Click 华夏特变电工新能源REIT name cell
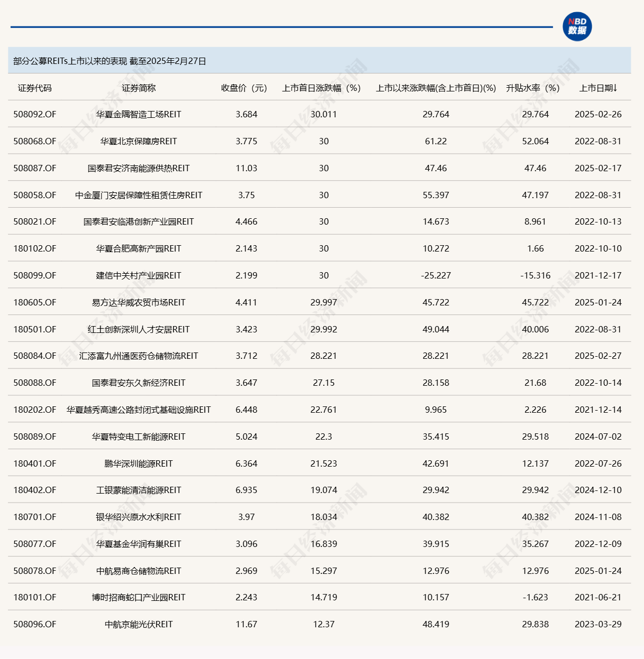Viewport: 644px width, 659px height. pyautogui.click(x=139, y=437)
